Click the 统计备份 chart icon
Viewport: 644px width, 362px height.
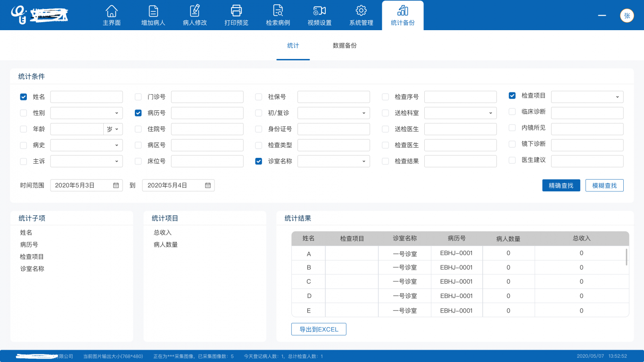403,11
